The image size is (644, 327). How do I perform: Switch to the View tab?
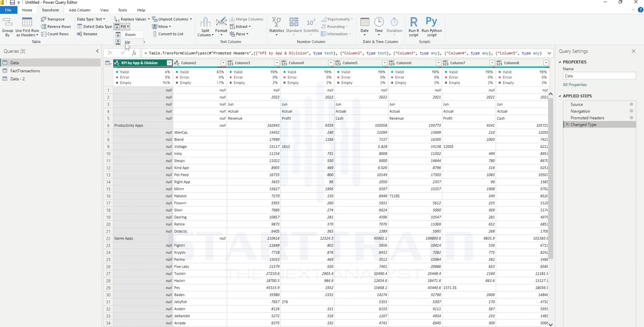[x=104, y=10]
